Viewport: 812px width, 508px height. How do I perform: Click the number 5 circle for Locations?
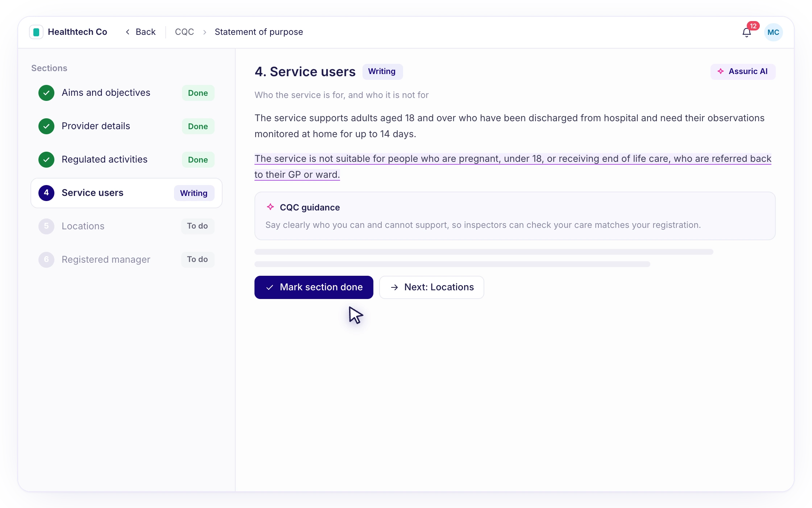[46, 226]
